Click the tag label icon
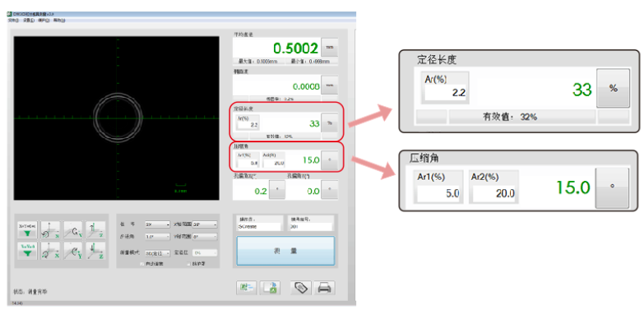Screen dimensions: 644x310 coord(301,289)
